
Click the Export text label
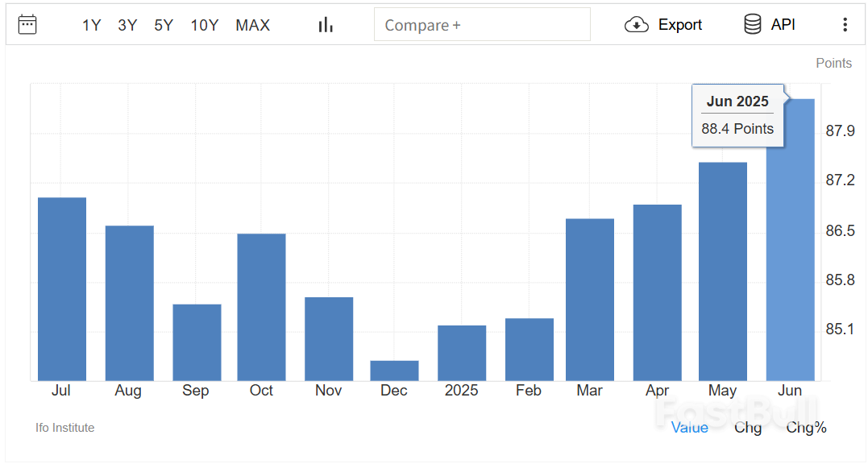click(x=680, y=25)
